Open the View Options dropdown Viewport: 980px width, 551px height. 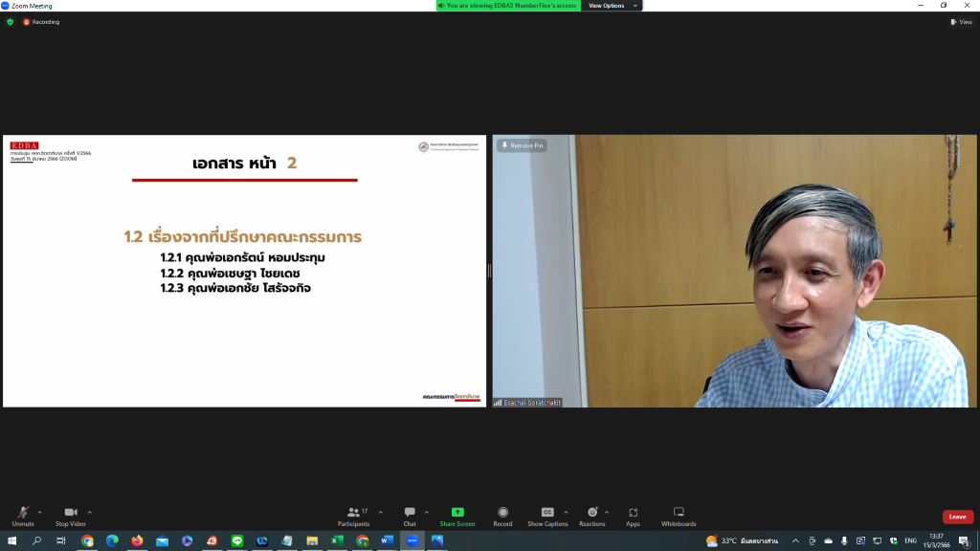coord(612,6)
